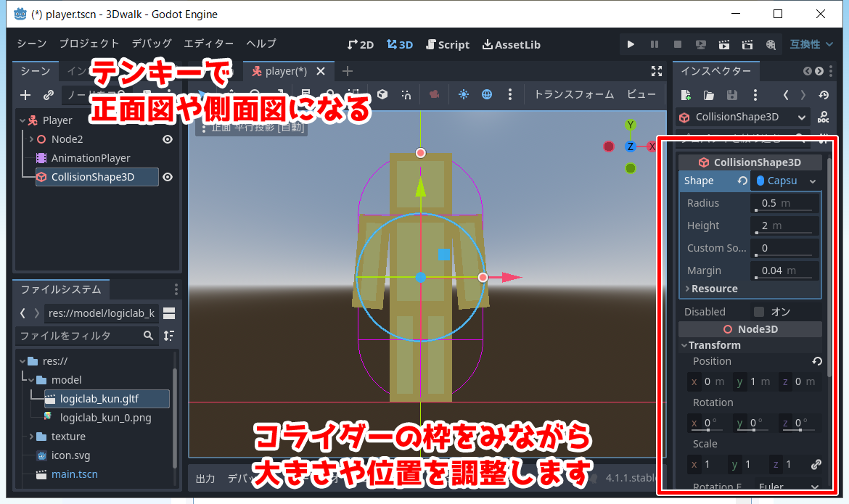Run the project with play icon
The image size is (849, 504).
[631, 44]
